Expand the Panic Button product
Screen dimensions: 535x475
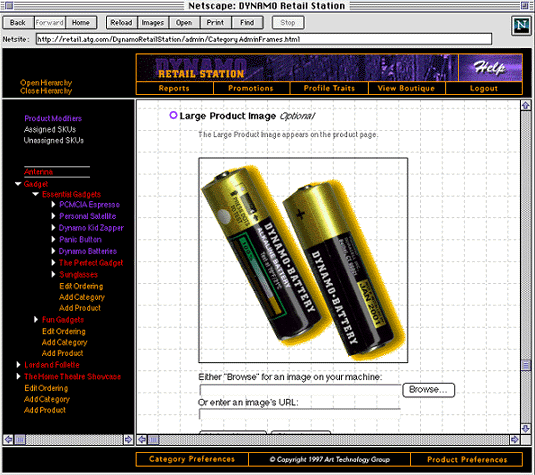53,239
